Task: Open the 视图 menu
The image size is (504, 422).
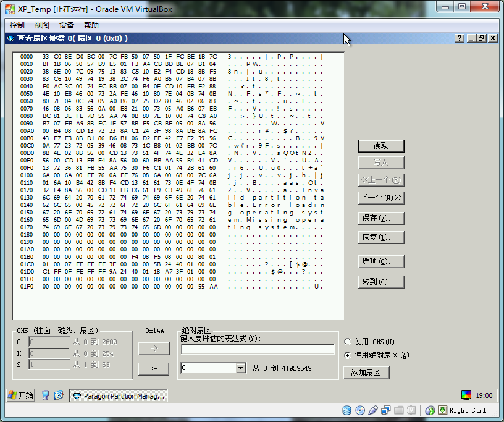Action: point(41,25)
